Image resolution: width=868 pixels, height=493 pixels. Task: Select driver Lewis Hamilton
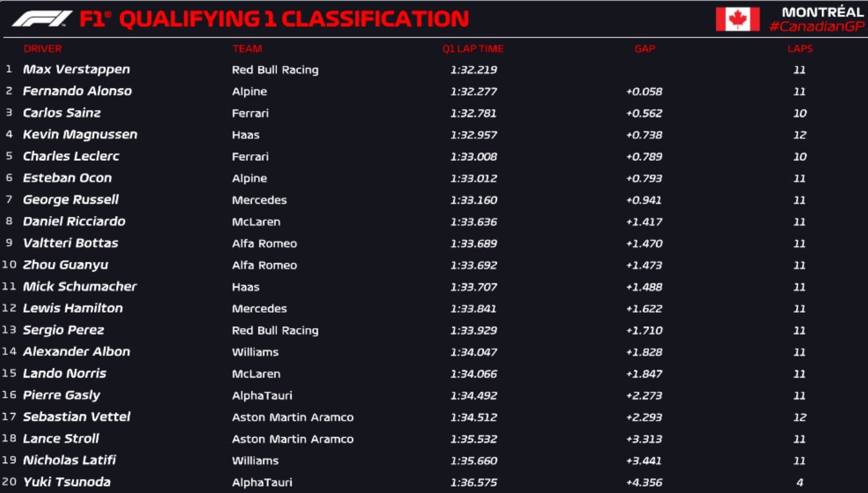tap(73, 308)
